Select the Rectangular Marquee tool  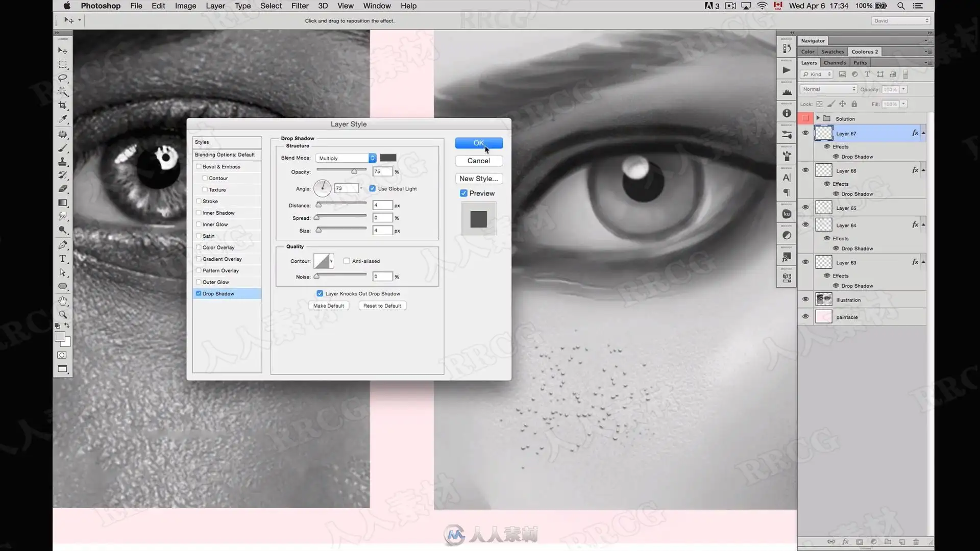point(63,64)
